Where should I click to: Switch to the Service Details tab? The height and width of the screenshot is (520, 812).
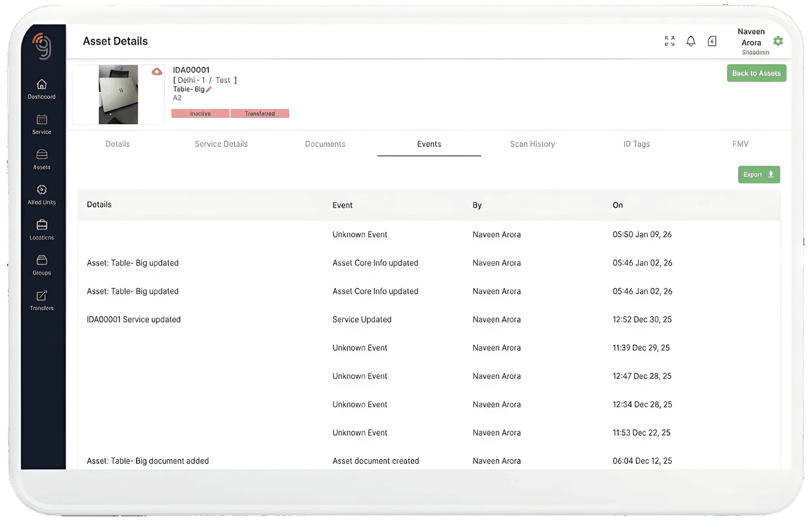tap(221, 144)
